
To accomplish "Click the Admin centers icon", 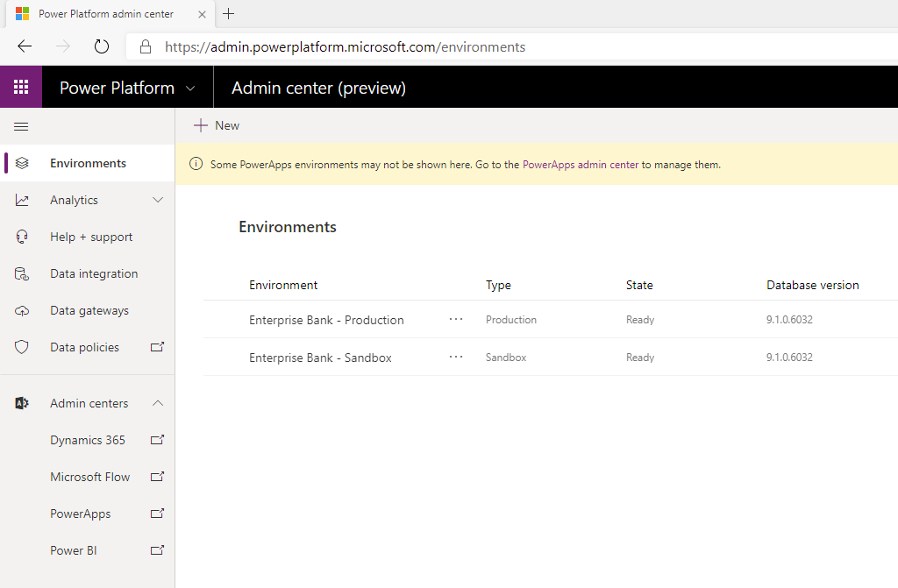I will pos(22,403).
